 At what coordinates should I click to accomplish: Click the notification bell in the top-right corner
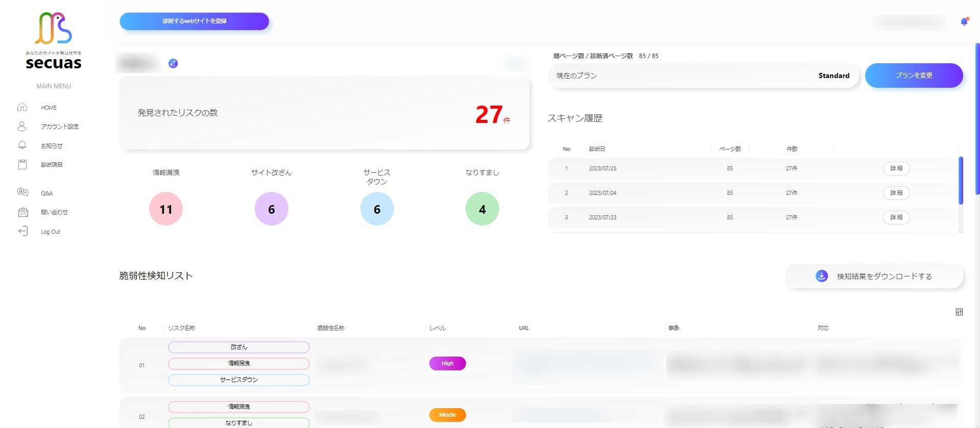tap(964, 21)
